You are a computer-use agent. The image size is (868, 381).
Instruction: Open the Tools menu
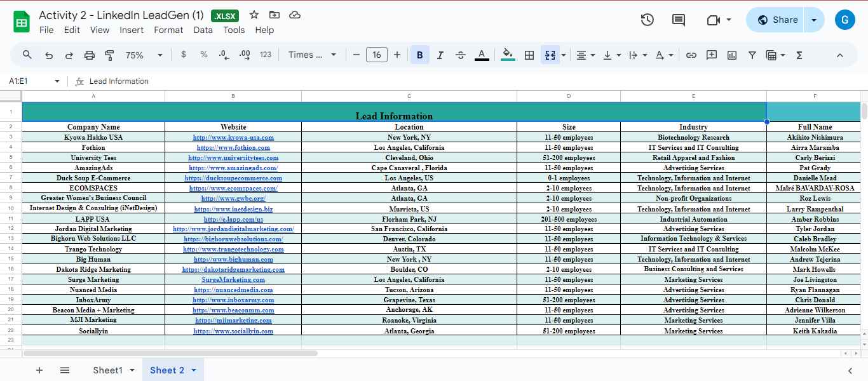pyautogui.click(x=234, y=30)
